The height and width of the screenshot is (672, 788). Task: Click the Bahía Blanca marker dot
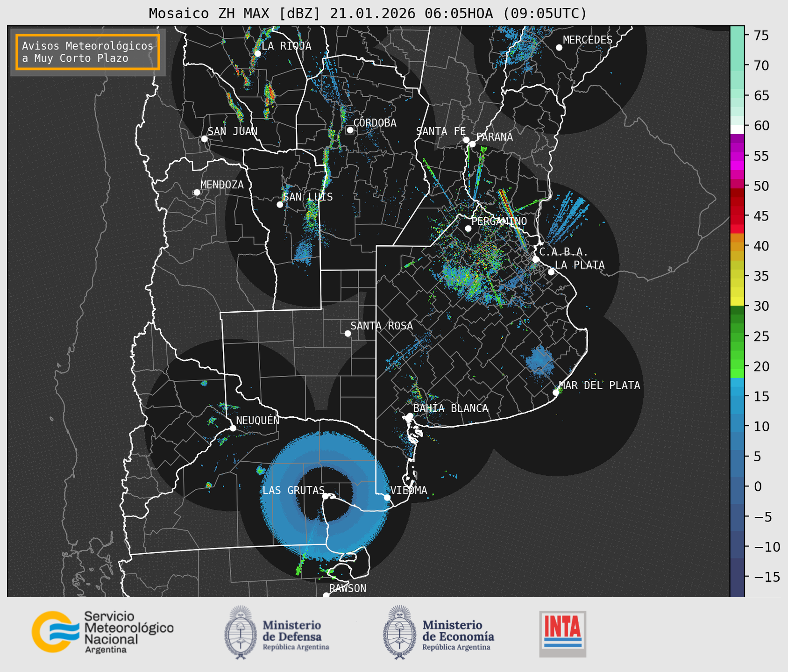pos(410,416)
